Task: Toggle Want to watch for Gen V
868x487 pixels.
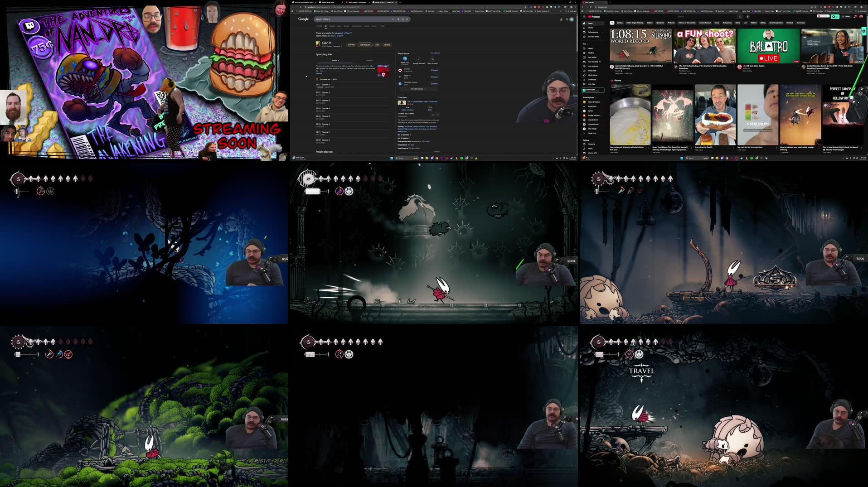Action: 432,60
